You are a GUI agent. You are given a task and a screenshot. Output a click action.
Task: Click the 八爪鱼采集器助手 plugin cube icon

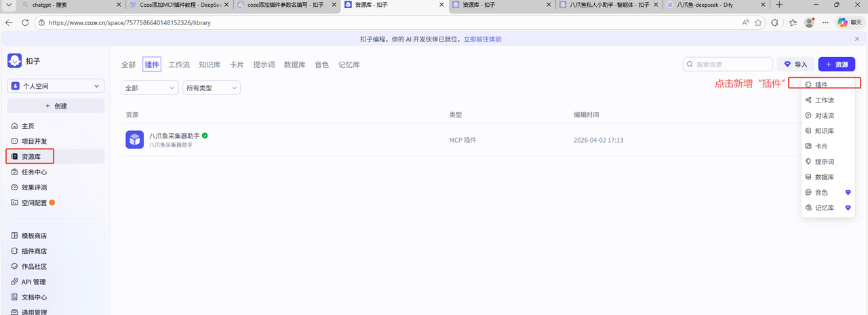(135, 139)
